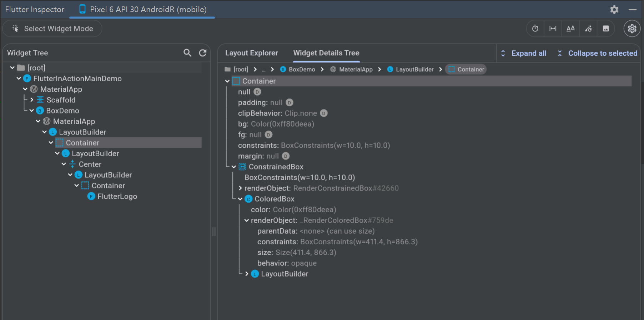The height and width of the screenshot is (320, 644).
Task: Collapse the [root] tree node
Action: pos(12,67)
